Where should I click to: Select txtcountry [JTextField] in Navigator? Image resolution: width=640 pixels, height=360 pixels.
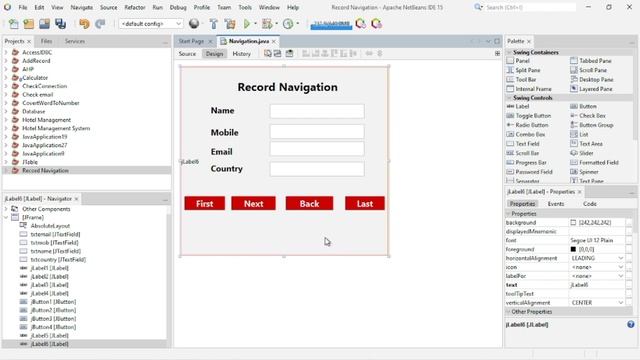58,260
